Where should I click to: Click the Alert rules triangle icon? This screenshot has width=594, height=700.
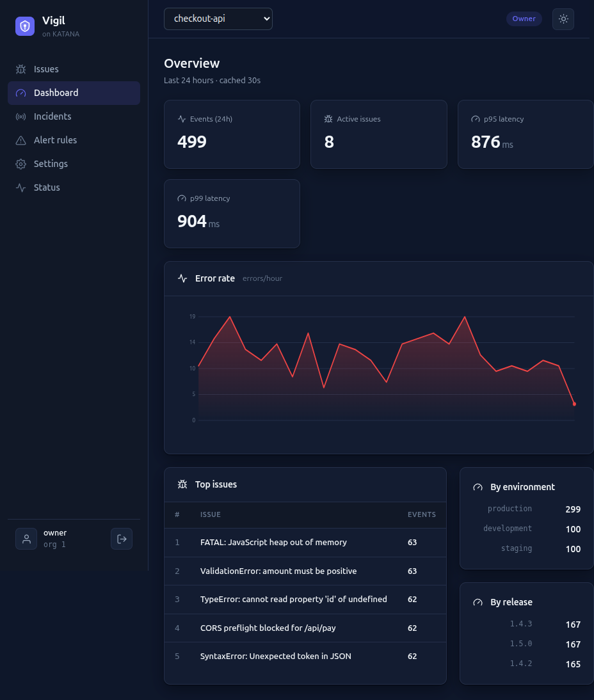coord(20,140)
